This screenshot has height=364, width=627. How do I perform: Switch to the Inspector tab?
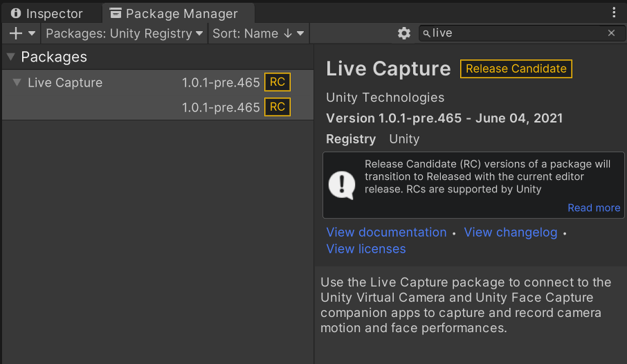tap(47, 14)
